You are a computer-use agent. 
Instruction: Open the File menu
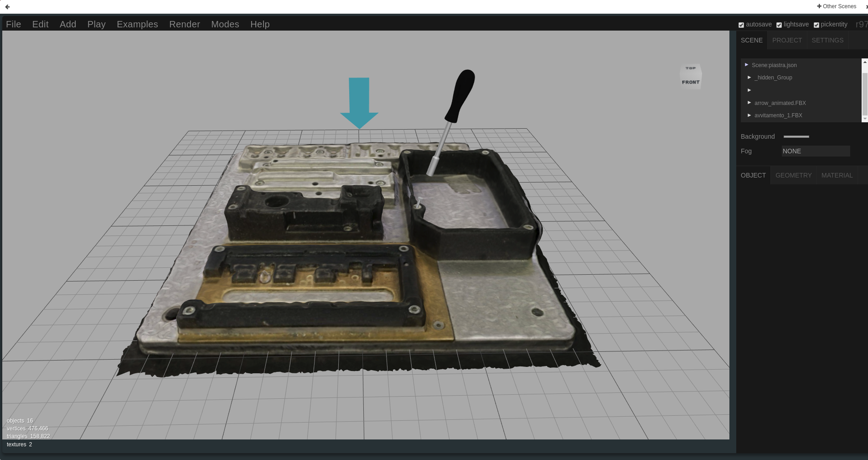pos(14,24)
